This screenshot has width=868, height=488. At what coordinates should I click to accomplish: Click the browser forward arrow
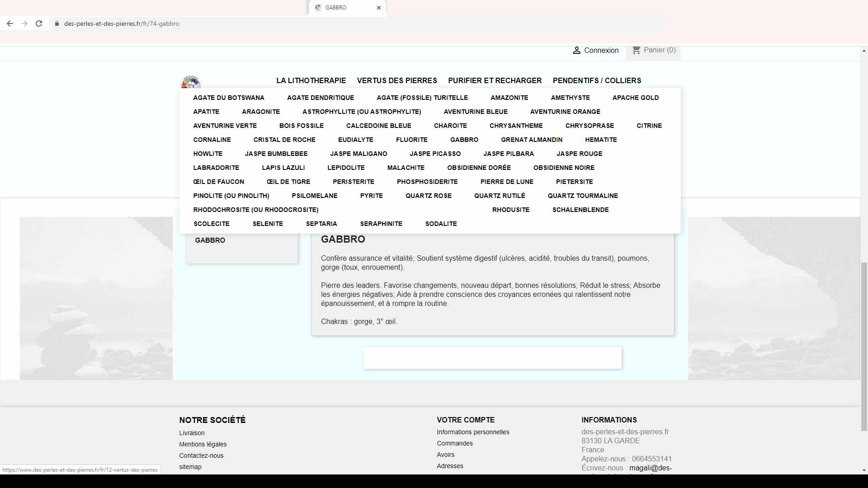[24, 23]
